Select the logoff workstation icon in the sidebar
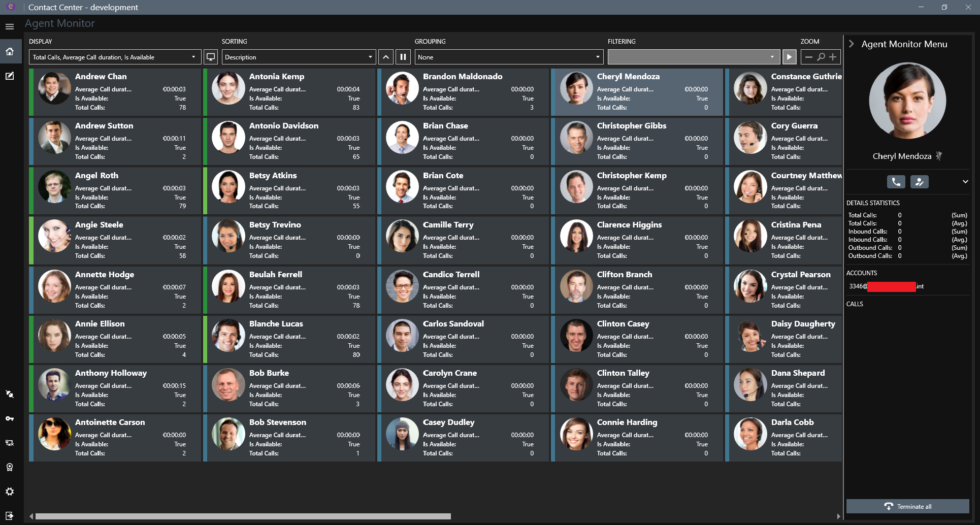Image resolution: width=980 pixels, height=525 pixels. [x=10, y=442]
